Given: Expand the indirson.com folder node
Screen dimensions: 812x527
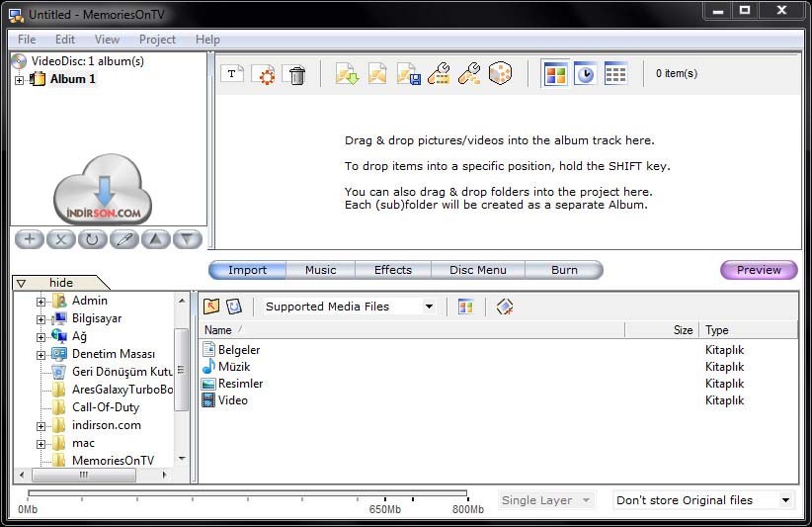Looking at the screenshot, I should click(41, 426).
